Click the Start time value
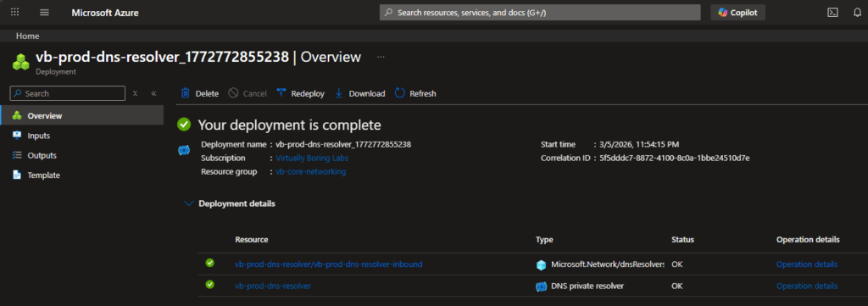868x306 pixels. (639, 144)
